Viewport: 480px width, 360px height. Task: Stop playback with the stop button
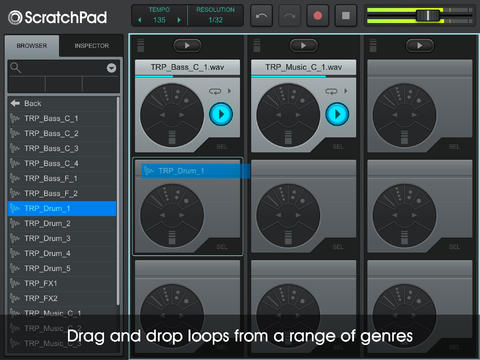pos(346,15)
